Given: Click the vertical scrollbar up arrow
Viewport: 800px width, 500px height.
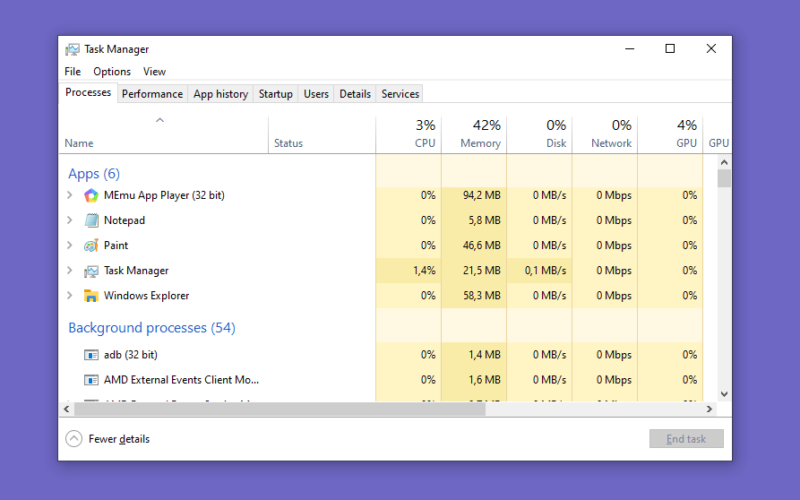Looking at the screenshot, I should (724, 162).
